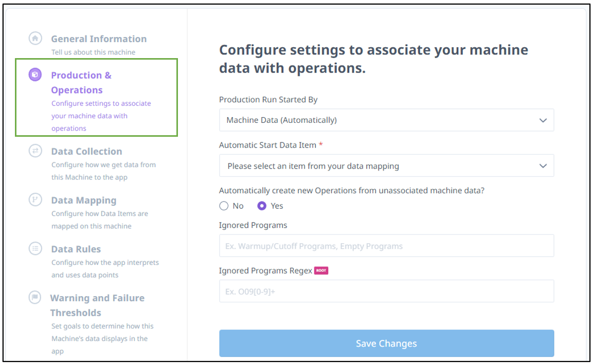Click the Production & Operations purple icon

point(35,75)
